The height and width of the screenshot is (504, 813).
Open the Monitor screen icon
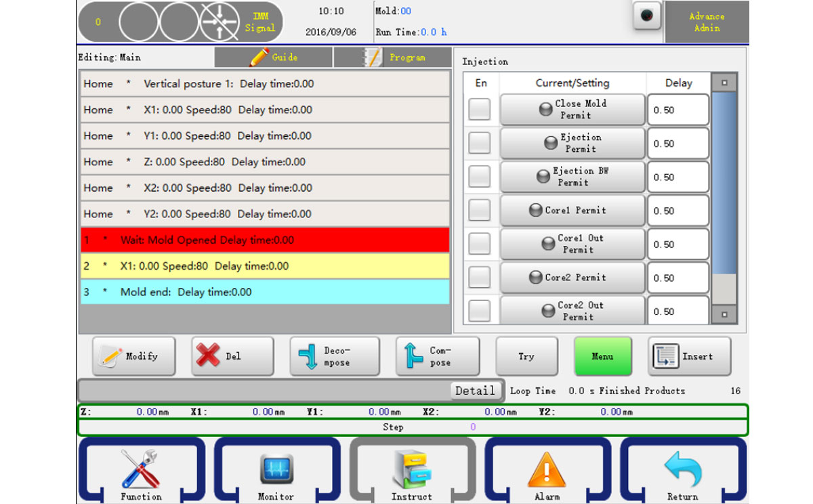coord(276,470)
